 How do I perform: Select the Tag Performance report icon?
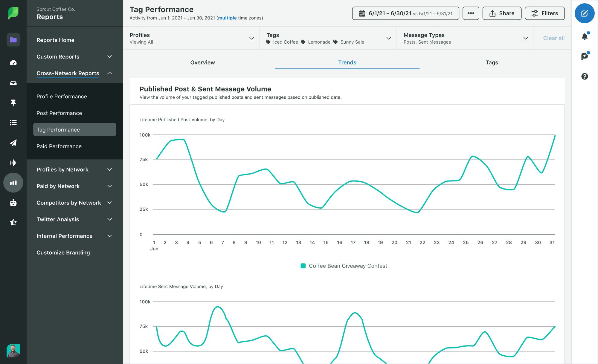pos(58,129)
